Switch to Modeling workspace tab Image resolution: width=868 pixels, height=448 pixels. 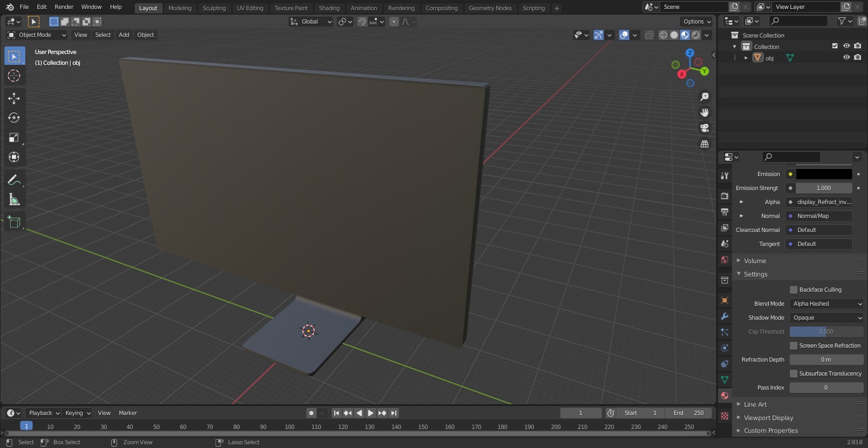[x=180, y=8]
